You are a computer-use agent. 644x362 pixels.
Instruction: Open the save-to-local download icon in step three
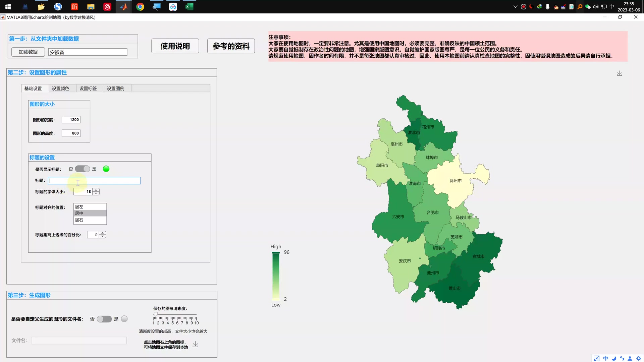196,344
